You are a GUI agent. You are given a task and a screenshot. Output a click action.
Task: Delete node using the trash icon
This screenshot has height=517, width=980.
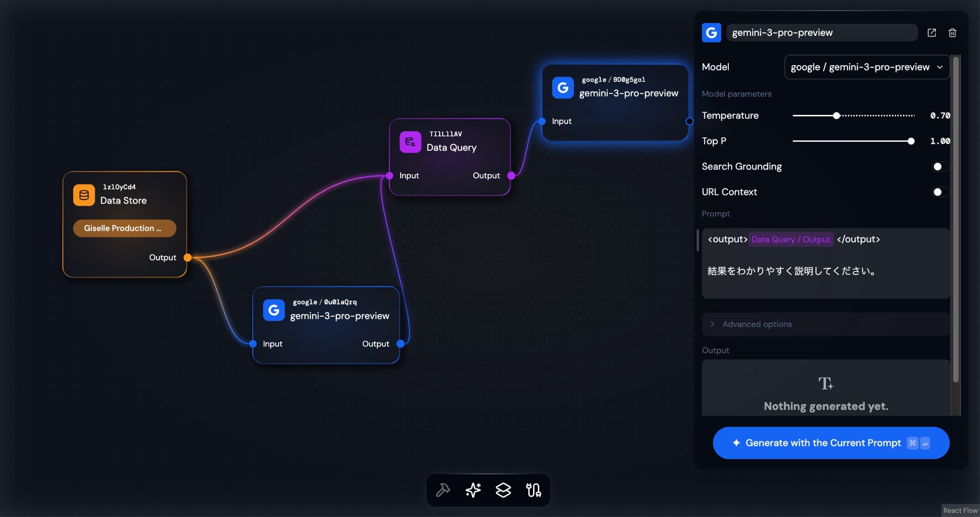click(x=952, y=33)
